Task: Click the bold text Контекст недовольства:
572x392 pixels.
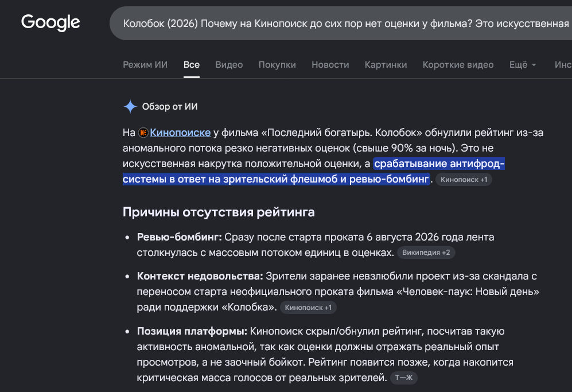Action: pyautogui.click(x=200, y=276)
